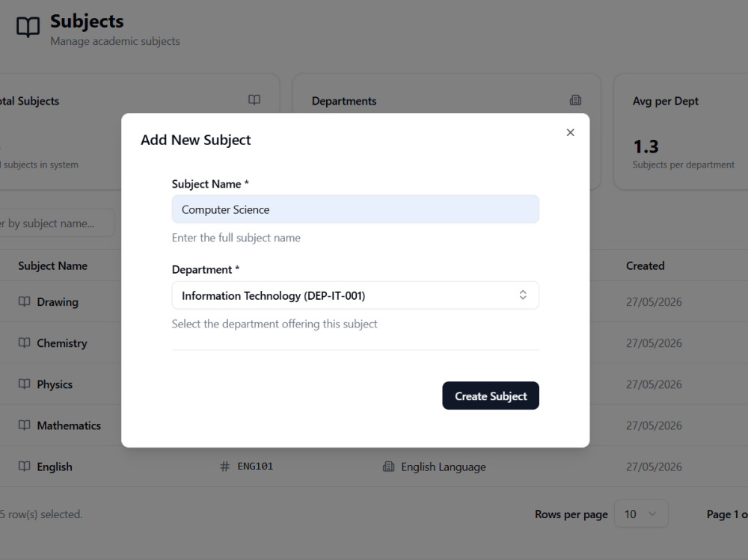Click the Department field label
Image resolution: width=748 pixels, height=560 pixels.
click(x=206, y=269)
